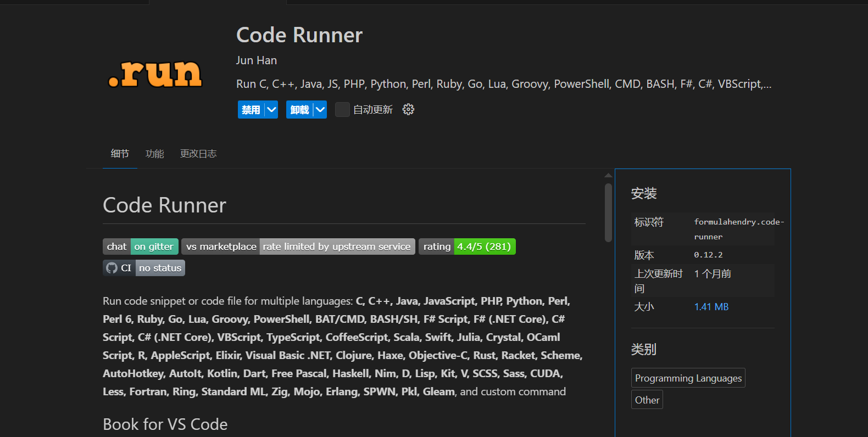The width and height of the screenshot is (868, 437).
Task: Click the 安装 section heading
Action: [x=644, y=193]
